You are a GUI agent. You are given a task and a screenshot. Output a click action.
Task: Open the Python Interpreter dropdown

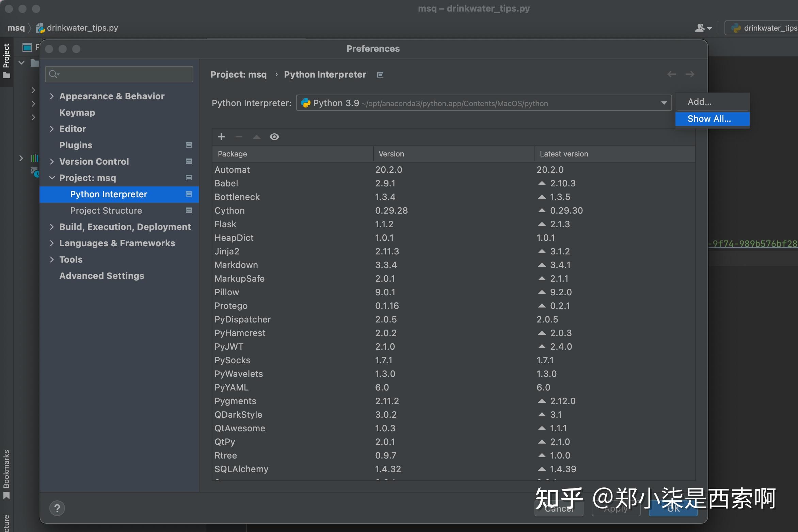[664, 103]
